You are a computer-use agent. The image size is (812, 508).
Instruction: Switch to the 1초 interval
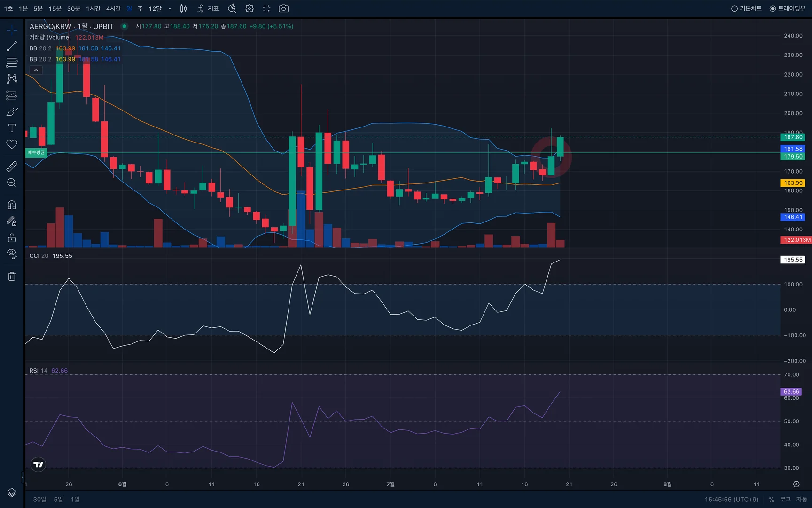pyautogui.click(x=8, y=8)
